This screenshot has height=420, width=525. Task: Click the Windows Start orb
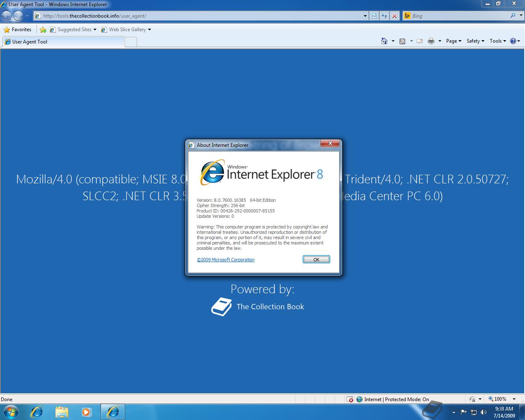pos(11,412)
